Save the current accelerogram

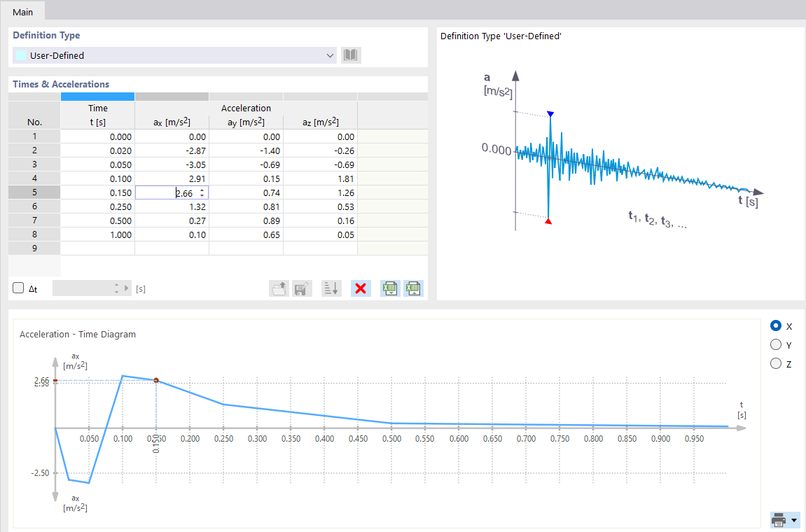301,288
